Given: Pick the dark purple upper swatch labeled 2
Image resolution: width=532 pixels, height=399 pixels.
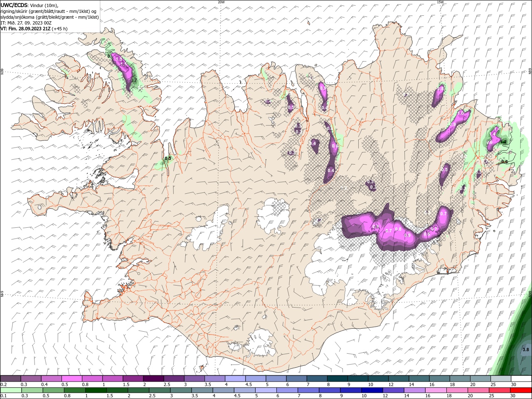Looking at the screenshot, I should pyautogui.click(x=153, y=379).
